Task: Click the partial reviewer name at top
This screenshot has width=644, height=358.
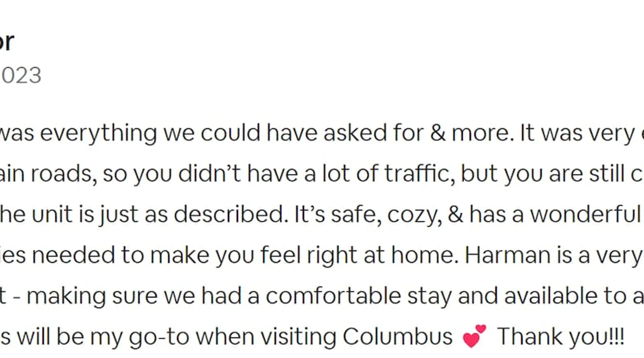Action: tap(6, 42)
